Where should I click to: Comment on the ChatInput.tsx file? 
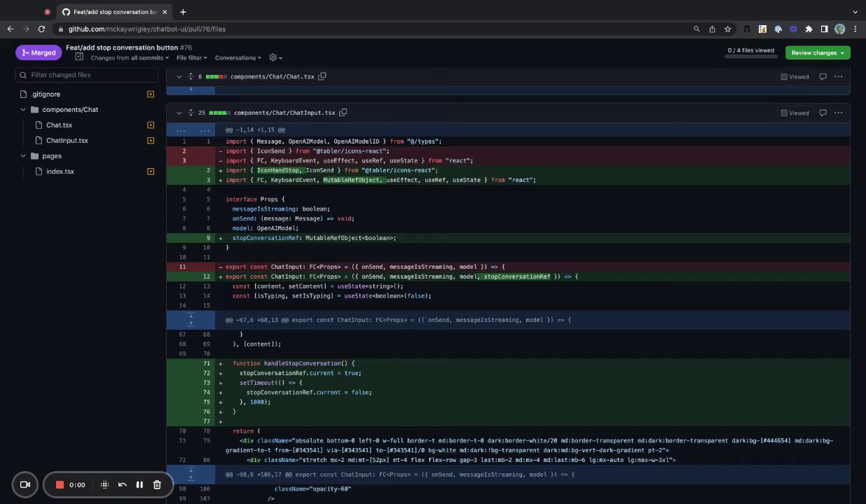pyautogui.click(x=823, y=113)
